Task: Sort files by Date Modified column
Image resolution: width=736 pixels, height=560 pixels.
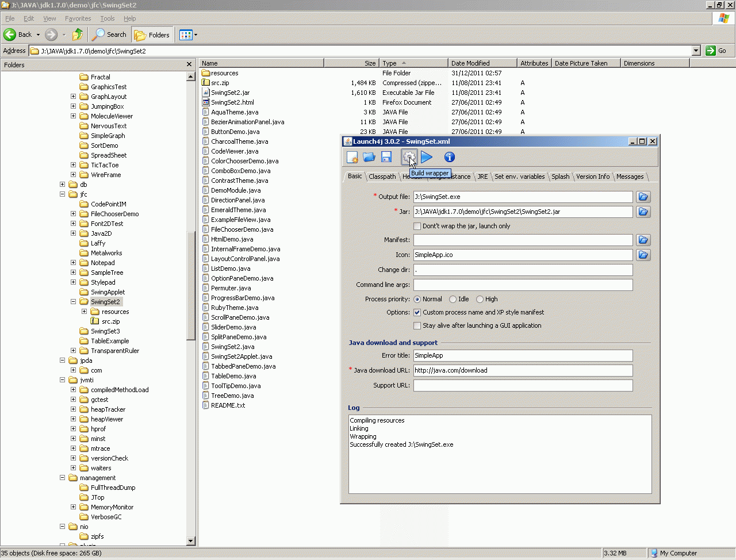Action: [482, 63]
